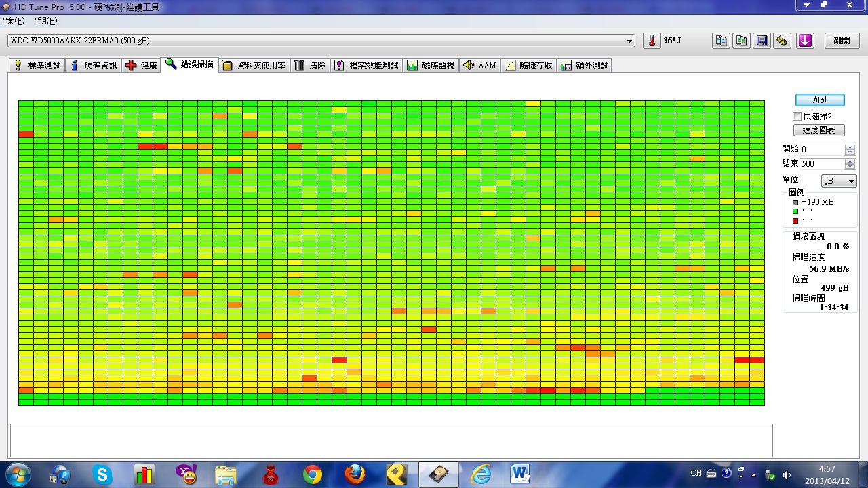The height and width of the screenshot is (488, 868).
Task: Click the help question mark tray icon
Action: (x=726, y=473)
